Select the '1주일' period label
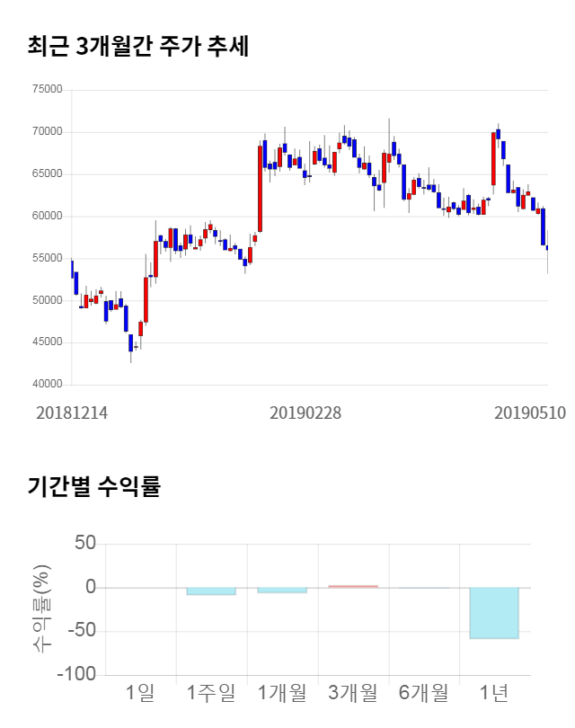 [211, 693]
